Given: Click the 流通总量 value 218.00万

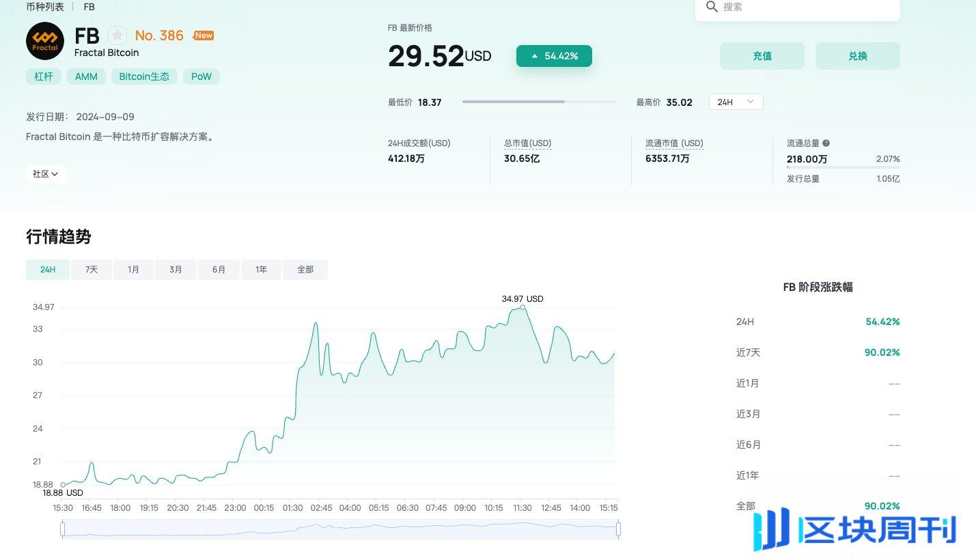Looking at the screenshot, I should pyautogui.click(x=807, y=159).
